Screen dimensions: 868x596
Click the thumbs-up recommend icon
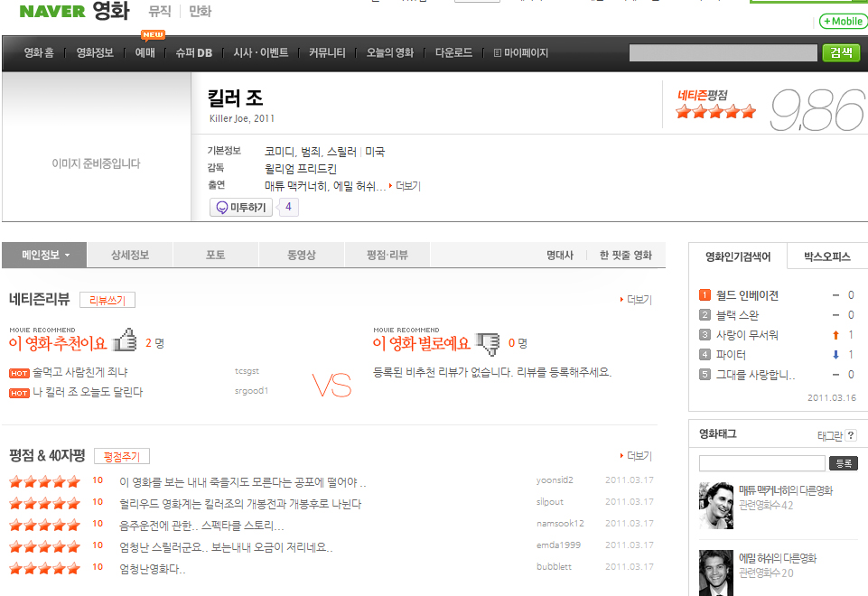[x=125, y=340]
